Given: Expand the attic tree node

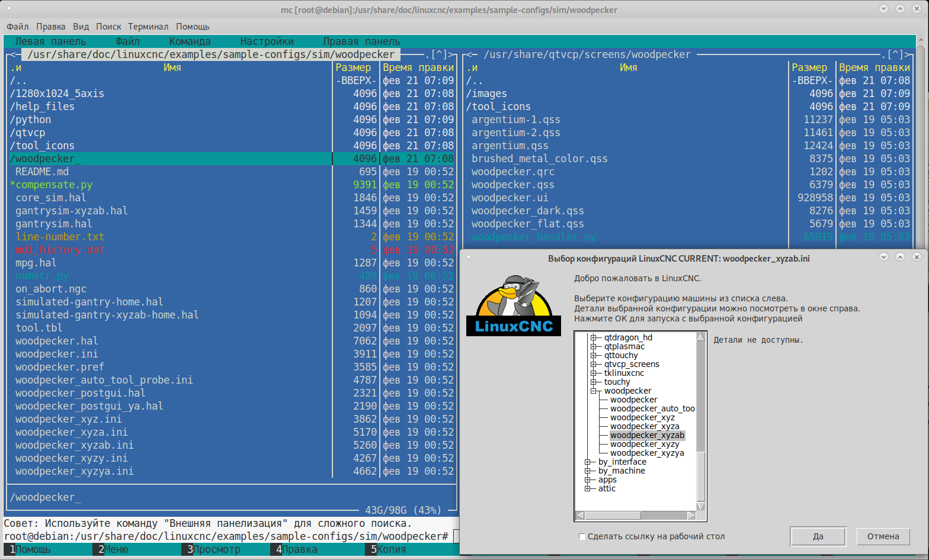Looking at the screenshot, I should click(x=587, y=488).
